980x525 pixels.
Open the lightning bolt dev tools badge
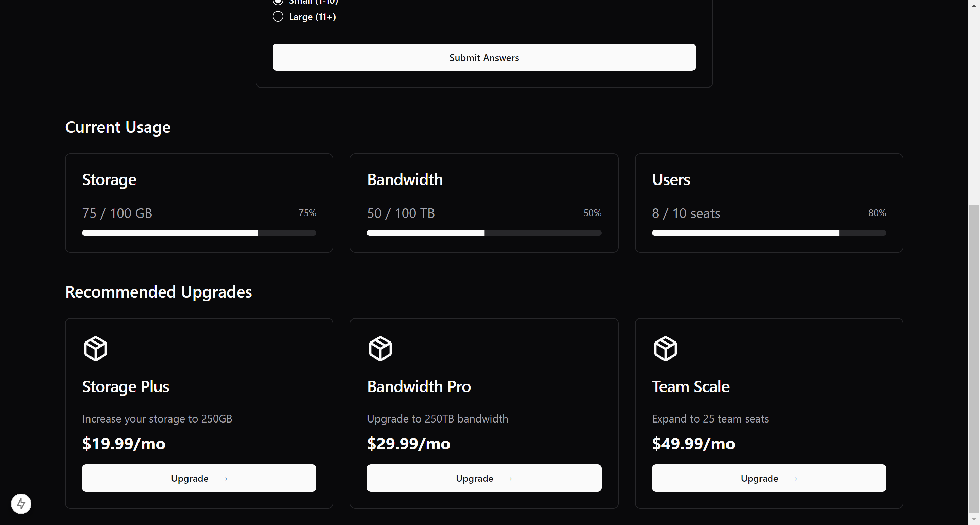(x=21, y=504)
